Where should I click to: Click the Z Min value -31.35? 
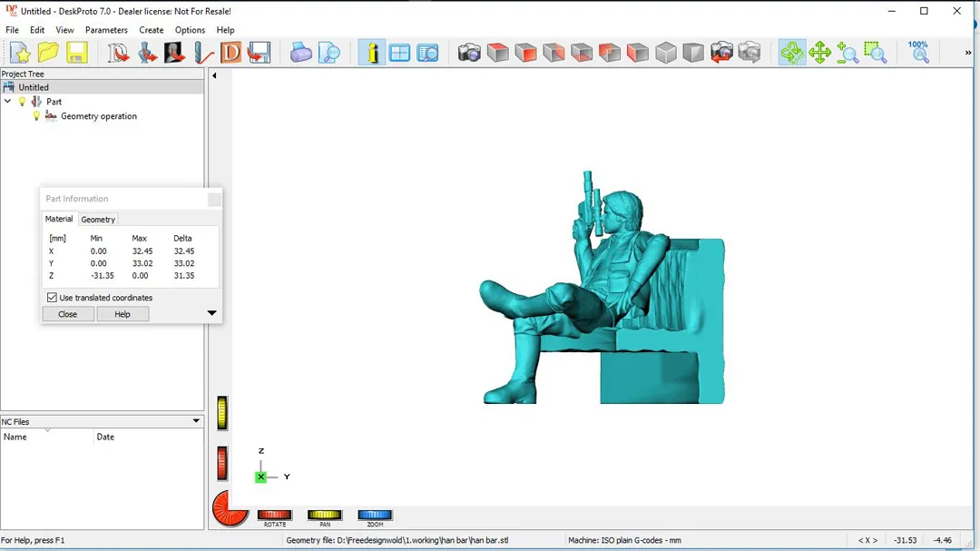tap(102, 275)
